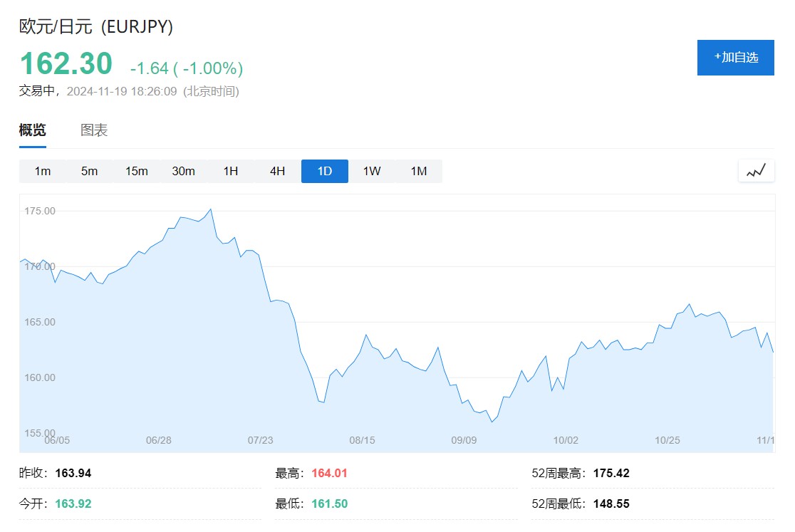Click the 162.30 current price
This screenshot has height=532, width=795.
click(x=66, y=63)
